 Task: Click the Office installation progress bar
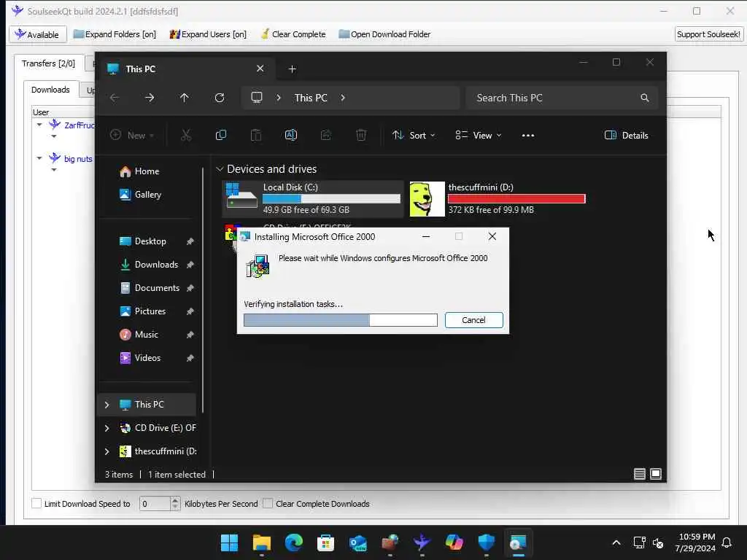[341, 320]
